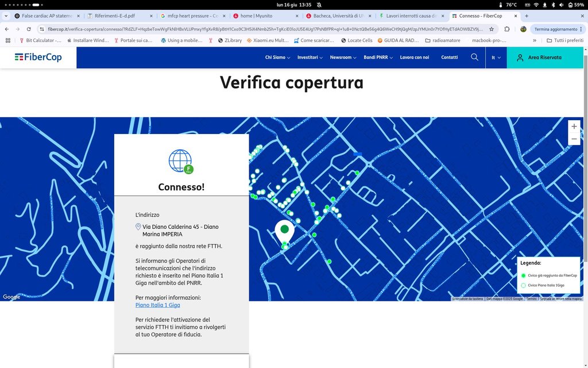Click the Termina aggiornamento button
588x368 pixels.
(555, 29)
